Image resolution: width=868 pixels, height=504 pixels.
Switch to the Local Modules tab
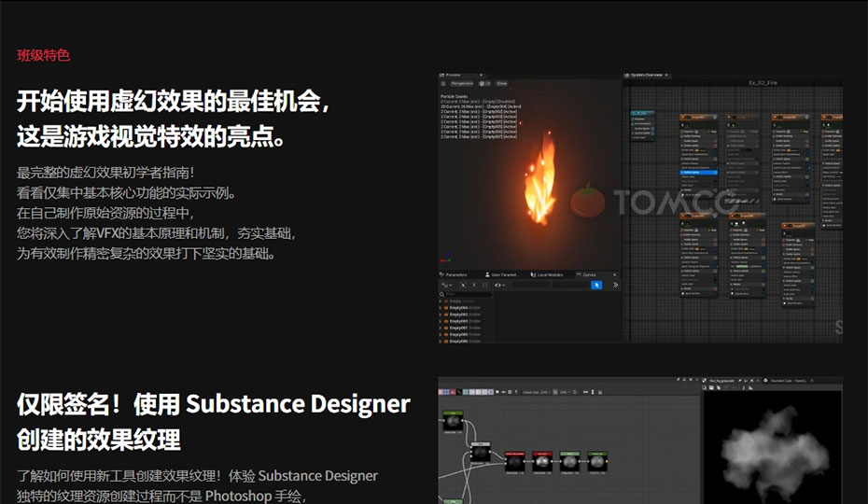(547, 274)
